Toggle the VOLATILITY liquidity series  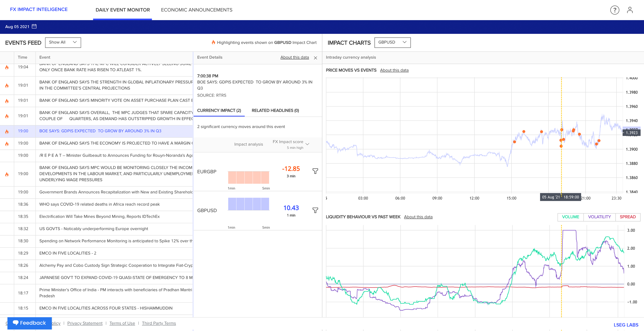(x=599, y=217)
